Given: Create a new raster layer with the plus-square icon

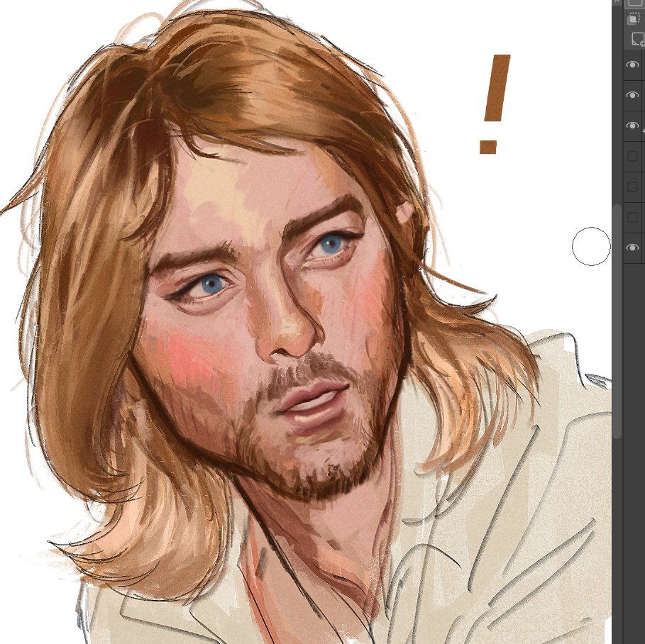Looking at the screenshot, I should click(638, 39).
